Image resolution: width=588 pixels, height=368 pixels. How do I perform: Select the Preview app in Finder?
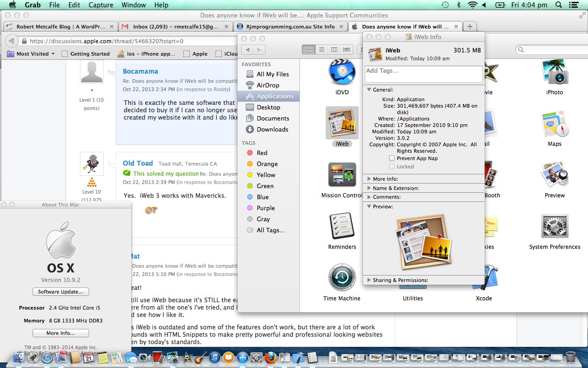point(554,175)
